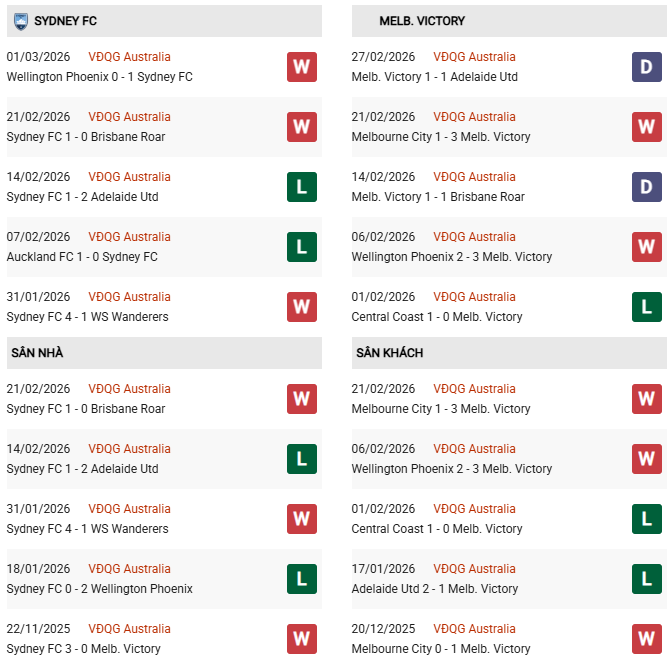Viewport: 672px width, 664px height.
Task: Click L badge for Sydney FC 0-2 Wellington Phoenix
Action: tap(302, 579)
